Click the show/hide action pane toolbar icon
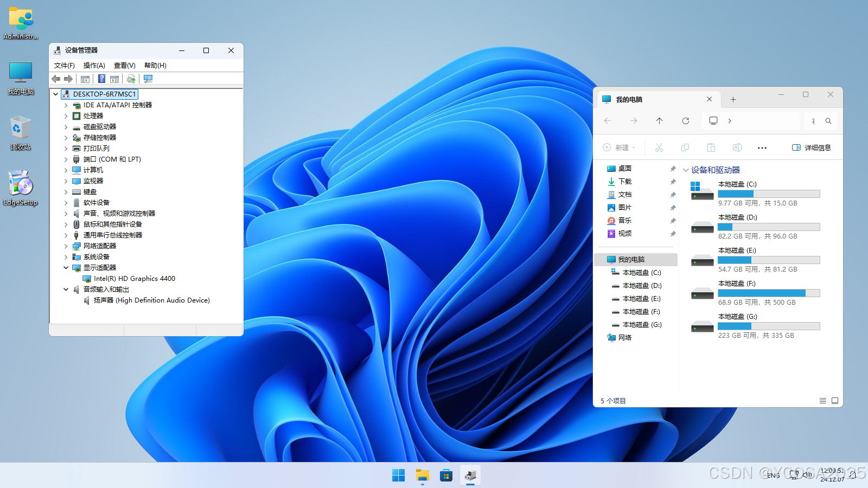 pyautogui.click(x=114, y=79)
